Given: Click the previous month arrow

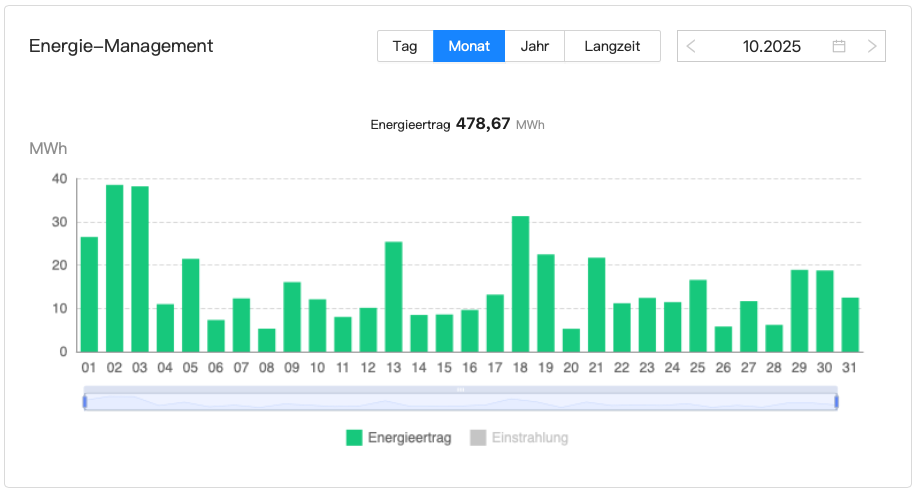Looking at the screenshot, I should pyautogui.click(x=691, y=46).
